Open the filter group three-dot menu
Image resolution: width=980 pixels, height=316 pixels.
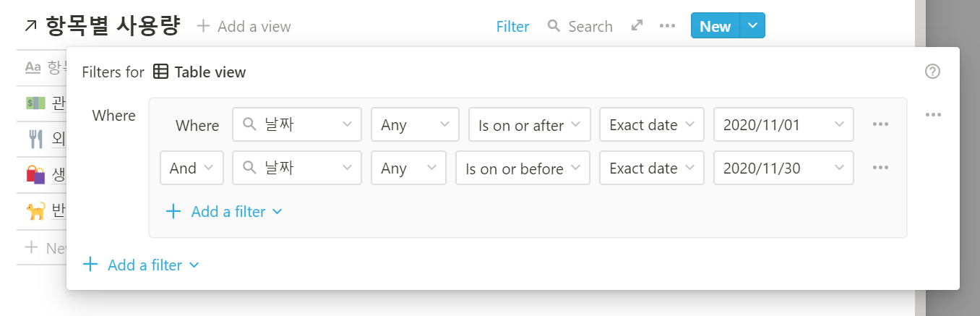point(933,115)
